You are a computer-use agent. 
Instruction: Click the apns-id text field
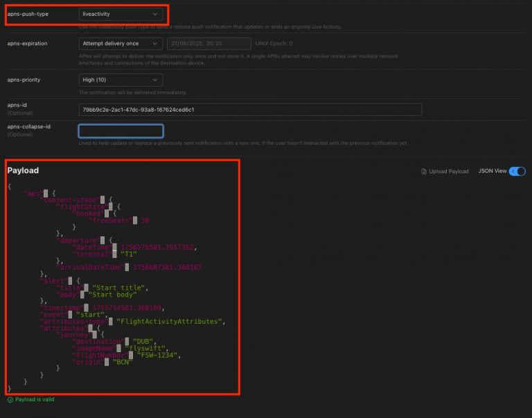250,110
